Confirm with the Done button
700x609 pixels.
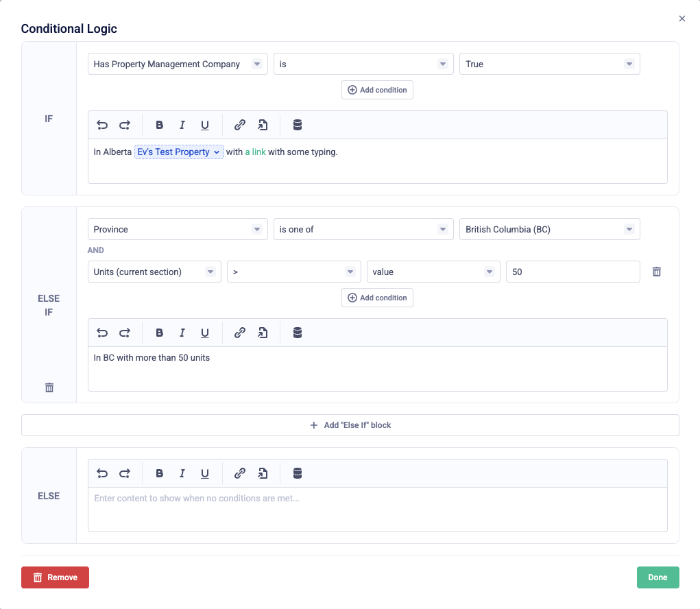click(658, 577)
